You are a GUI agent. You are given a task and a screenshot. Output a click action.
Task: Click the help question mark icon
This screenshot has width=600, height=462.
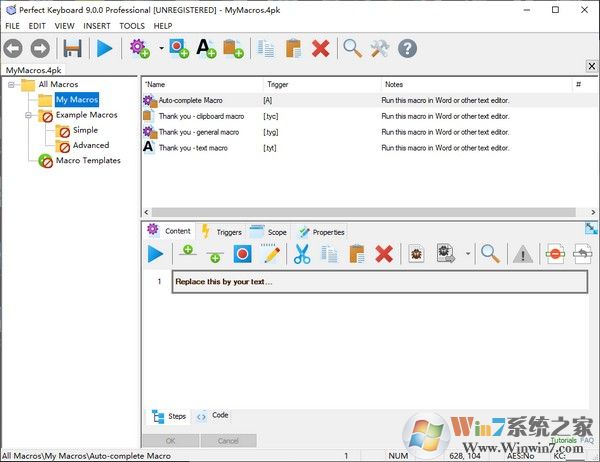407,48
